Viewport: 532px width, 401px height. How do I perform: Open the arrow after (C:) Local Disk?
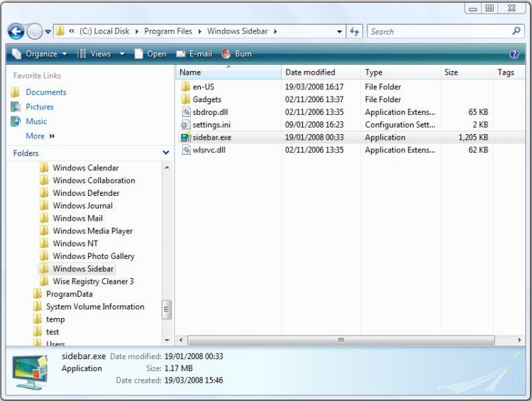[137, 31]
